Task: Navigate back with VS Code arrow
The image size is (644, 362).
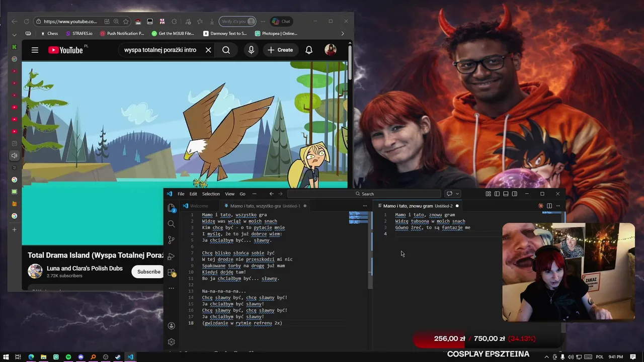Action: click(272, 194)
